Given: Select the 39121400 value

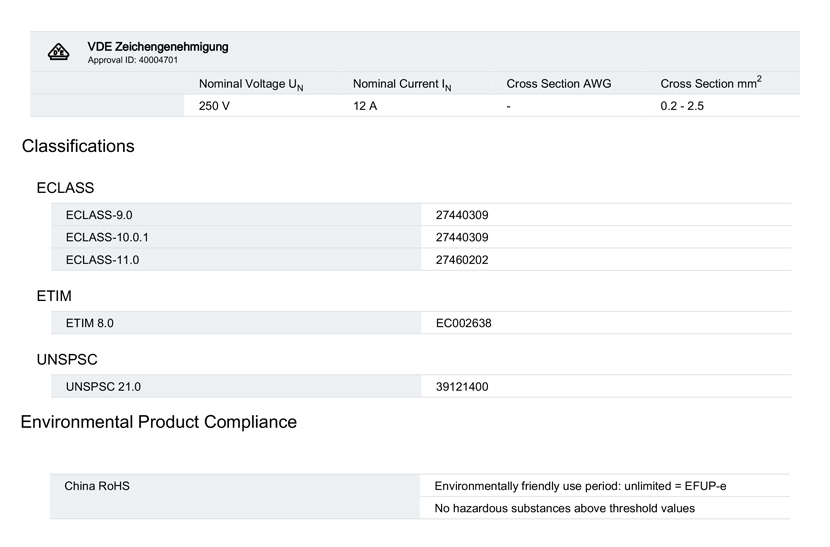Looking at the screenshot, I should click(x=462, y=387).
